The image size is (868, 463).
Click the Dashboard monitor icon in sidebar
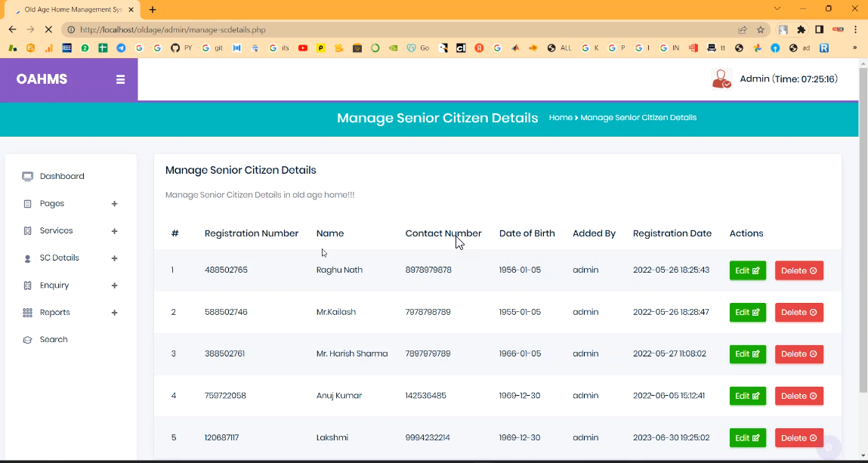click(x=28, y=176)
